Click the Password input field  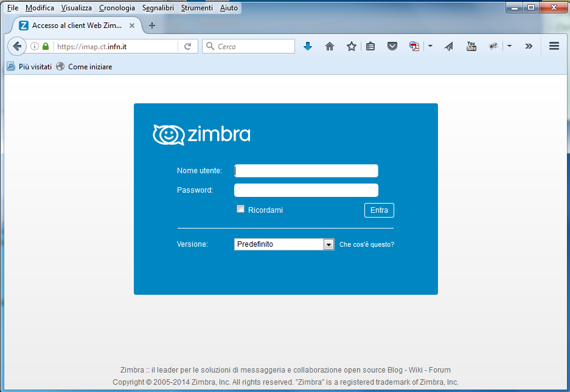coord(306,190)
